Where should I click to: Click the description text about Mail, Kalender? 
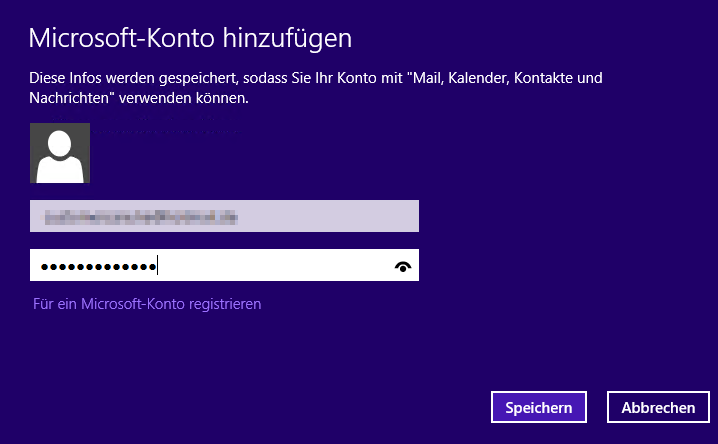(315, 87)
